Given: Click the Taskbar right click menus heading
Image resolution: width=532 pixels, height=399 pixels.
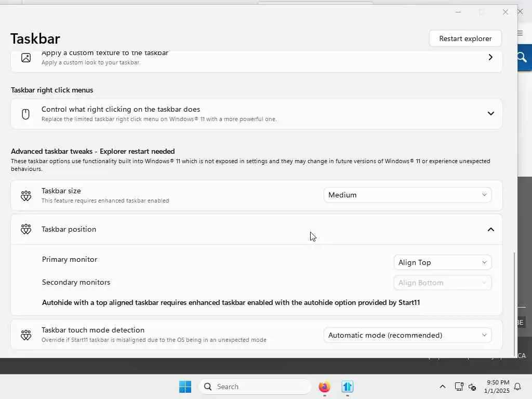Looking at the screenshot, I should (x=52, y=90).
